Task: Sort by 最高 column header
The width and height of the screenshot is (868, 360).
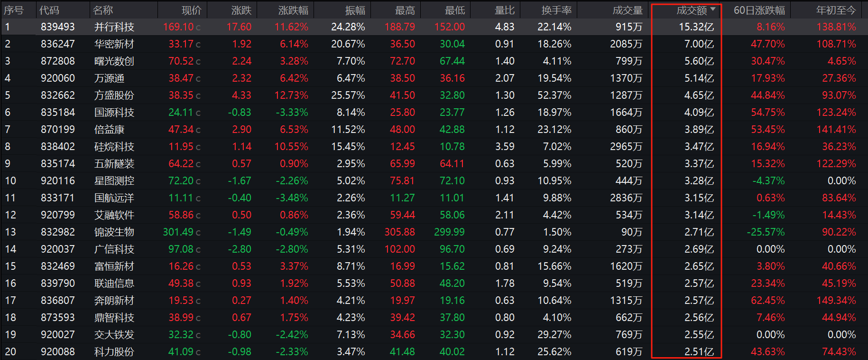Action: pyautogui.click(x=405, y=10)
